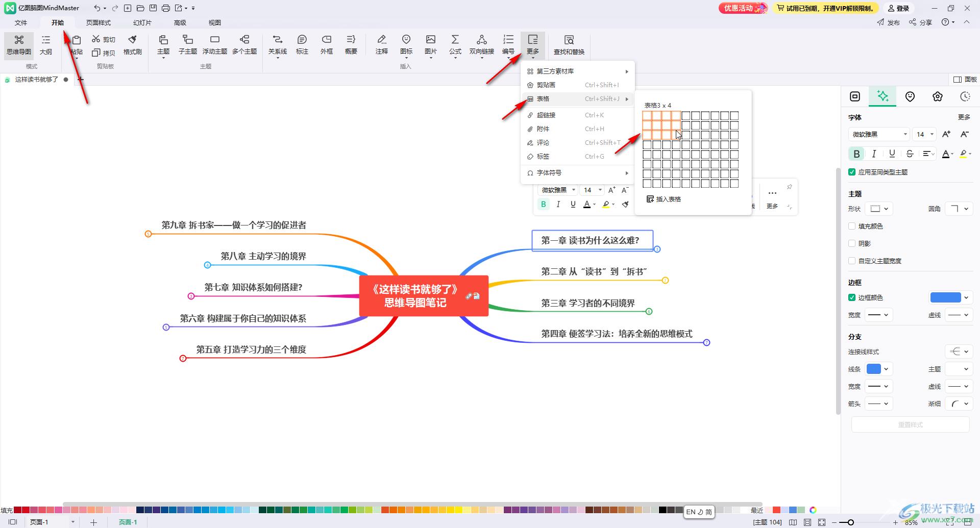
Task: Toggle Bold in the font panel
Action: click(856, 154)
